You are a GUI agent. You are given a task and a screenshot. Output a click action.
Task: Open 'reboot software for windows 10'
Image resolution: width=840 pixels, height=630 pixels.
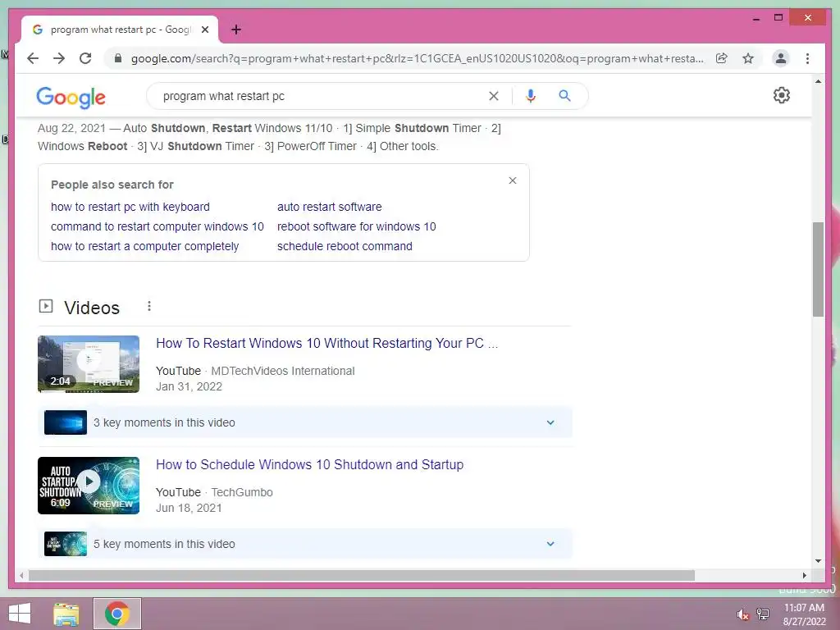coord(356,226)
